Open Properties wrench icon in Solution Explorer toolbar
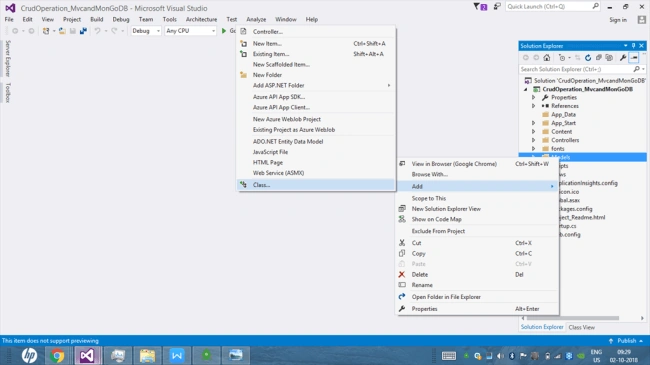This screenshot has width=650, height=365. coord(623,58)
